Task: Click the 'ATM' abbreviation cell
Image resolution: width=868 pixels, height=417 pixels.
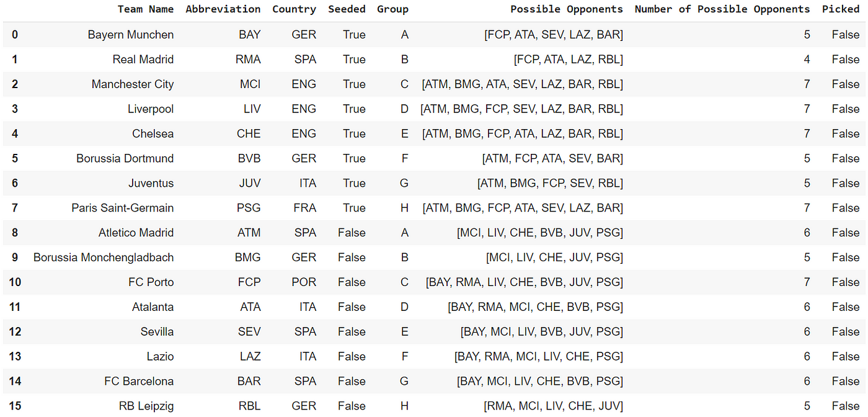Action: (x=249, y=233)
